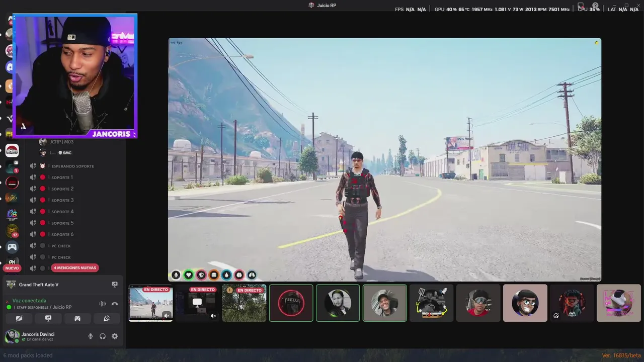Image resolution: width=644 pixels, height=362 pixels.
Task: Jump to '4 menciones nuevas' pill
Action: (x=75, y=268)
